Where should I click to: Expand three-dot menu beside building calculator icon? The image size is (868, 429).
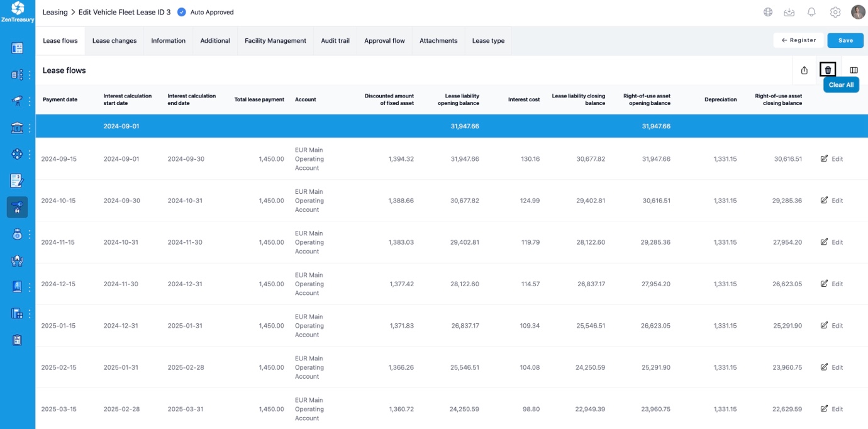pyautogui.click(x=29, y=313)
